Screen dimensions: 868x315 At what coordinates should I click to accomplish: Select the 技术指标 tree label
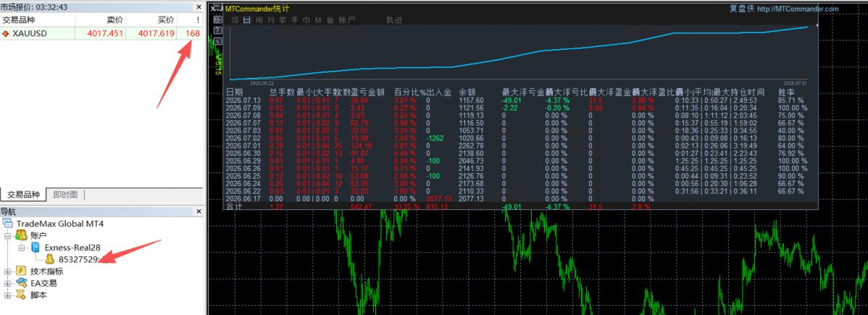click(46, 272)
